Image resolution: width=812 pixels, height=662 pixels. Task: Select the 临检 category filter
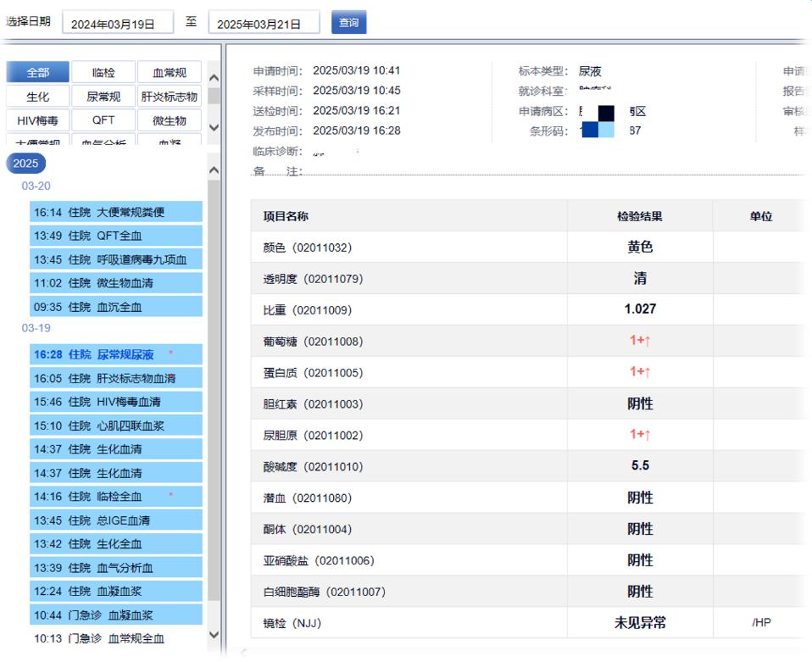point(103,73)
